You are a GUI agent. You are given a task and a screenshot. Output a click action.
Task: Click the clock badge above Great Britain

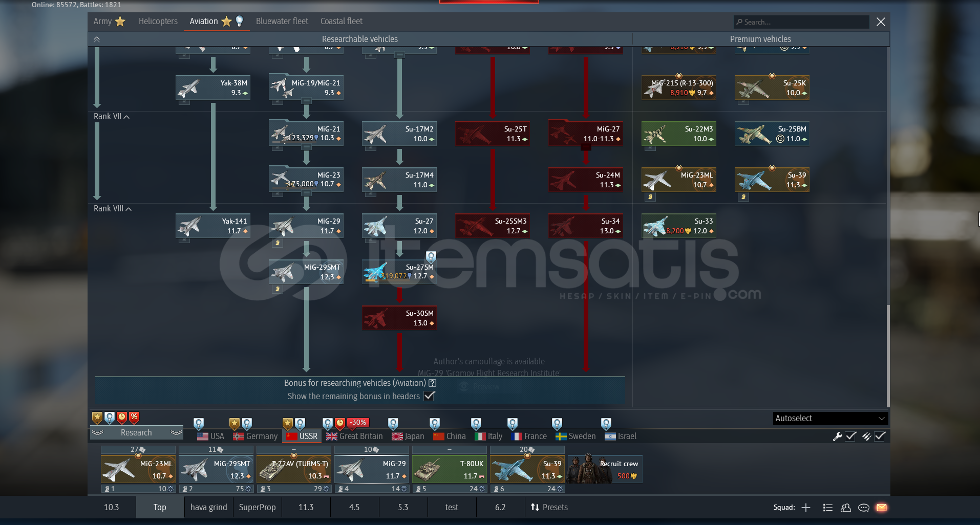pyautogui.click(x=340, y=424)
